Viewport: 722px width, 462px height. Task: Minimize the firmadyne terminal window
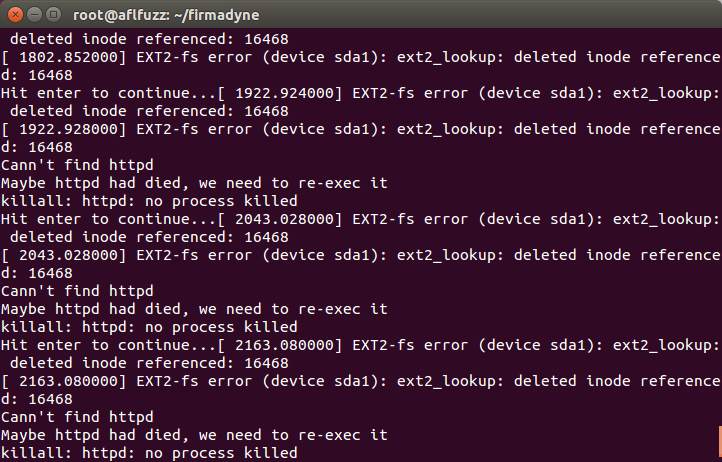32,14
